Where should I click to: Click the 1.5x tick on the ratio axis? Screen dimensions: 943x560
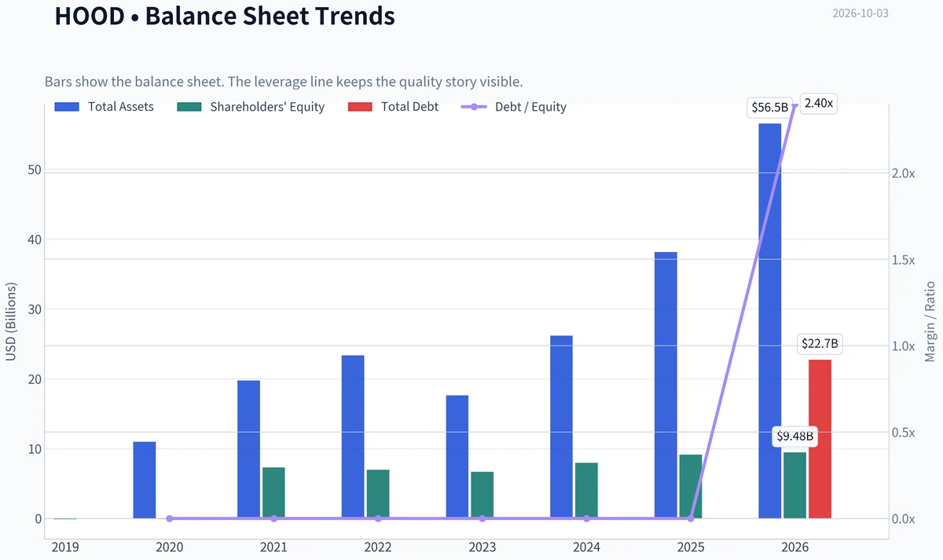coord(902,259)
